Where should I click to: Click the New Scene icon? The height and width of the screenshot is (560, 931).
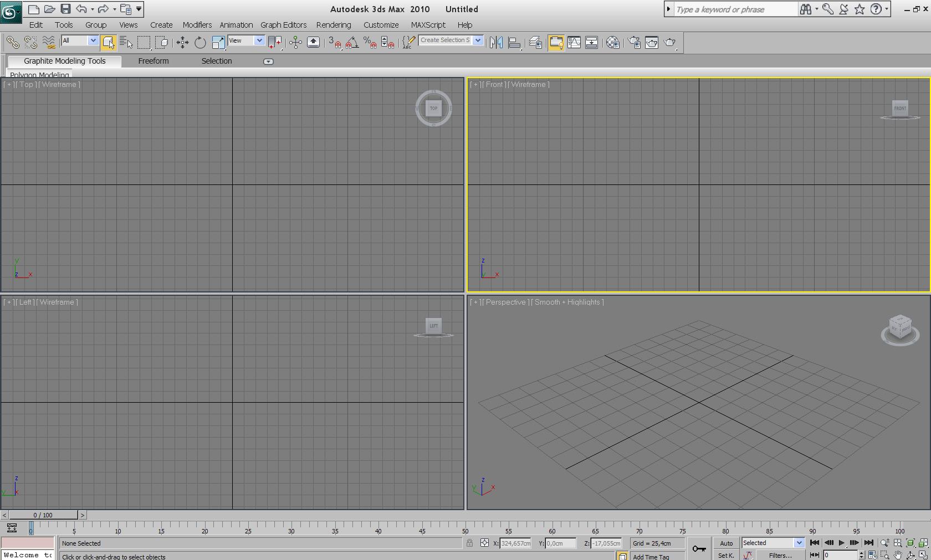(33, 9)
